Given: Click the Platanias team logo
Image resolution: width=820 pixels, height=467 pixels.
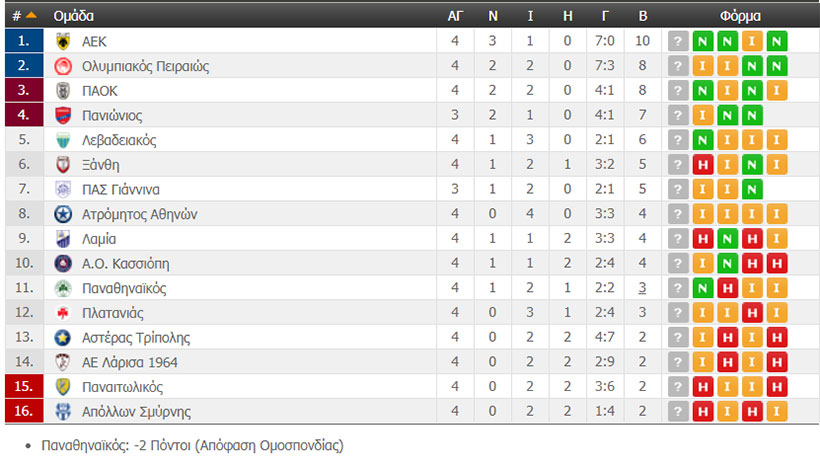Looking at the screenshot, I should tap(63, 313).
